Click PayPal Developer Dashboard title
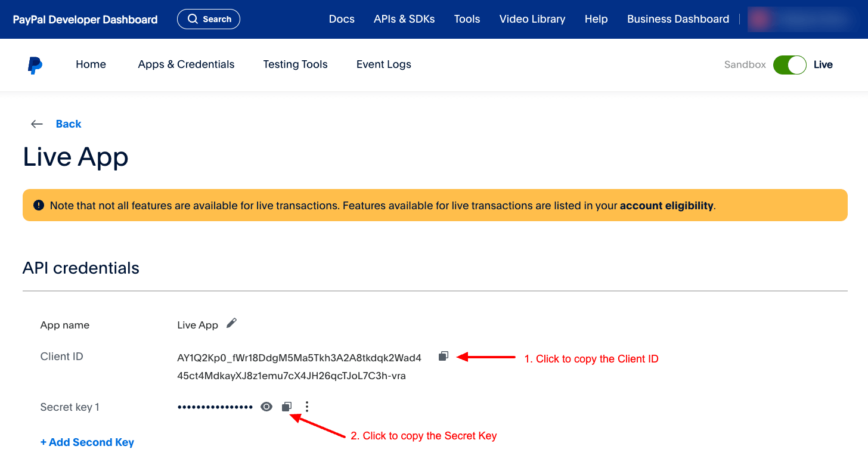Screen dimensions: 868x471 point(85,20)
